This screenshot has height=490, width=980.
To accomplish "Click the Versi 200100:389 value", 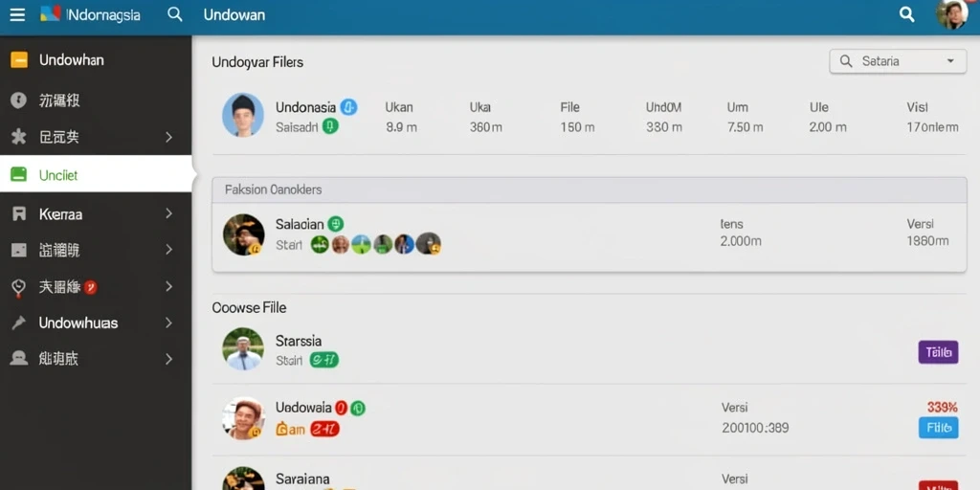I will click(755, 428).
